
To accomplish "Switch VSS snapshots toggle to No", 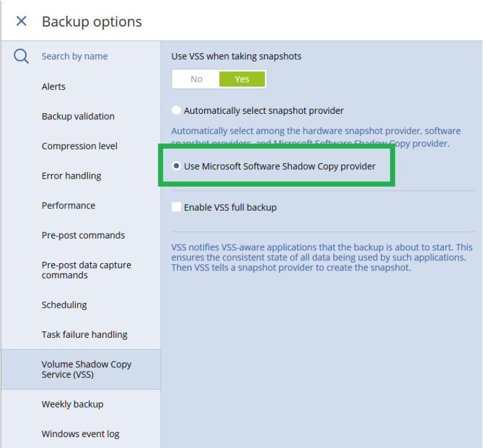I will click(196, 79).
